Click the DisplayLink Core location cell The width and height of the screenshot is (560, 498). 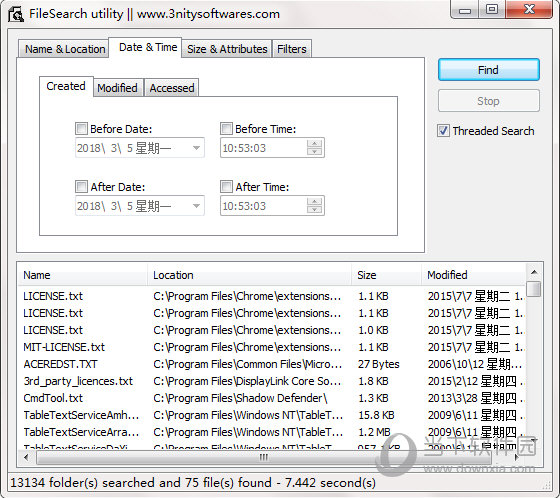pos(247,381)
